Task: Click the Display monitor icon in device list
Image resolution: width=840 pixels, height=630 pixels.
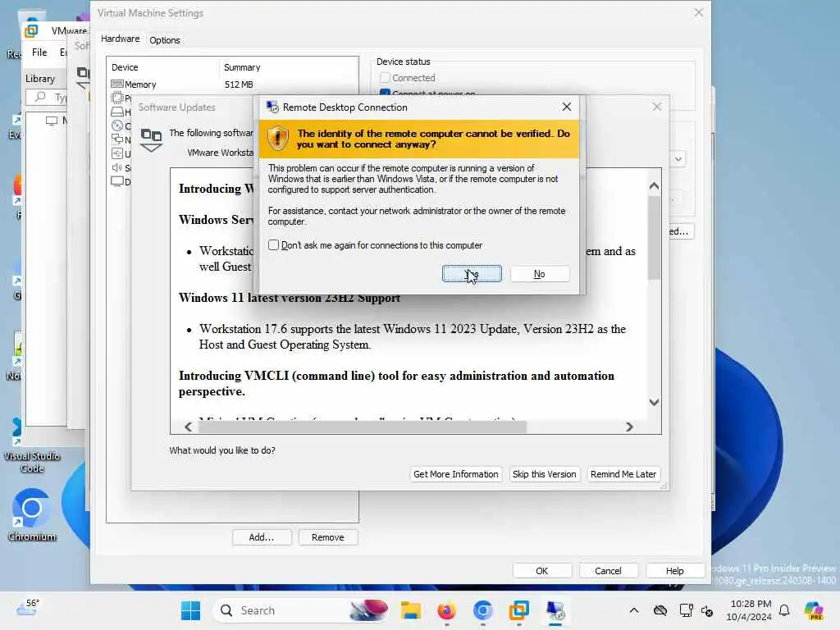Action: 116,181
